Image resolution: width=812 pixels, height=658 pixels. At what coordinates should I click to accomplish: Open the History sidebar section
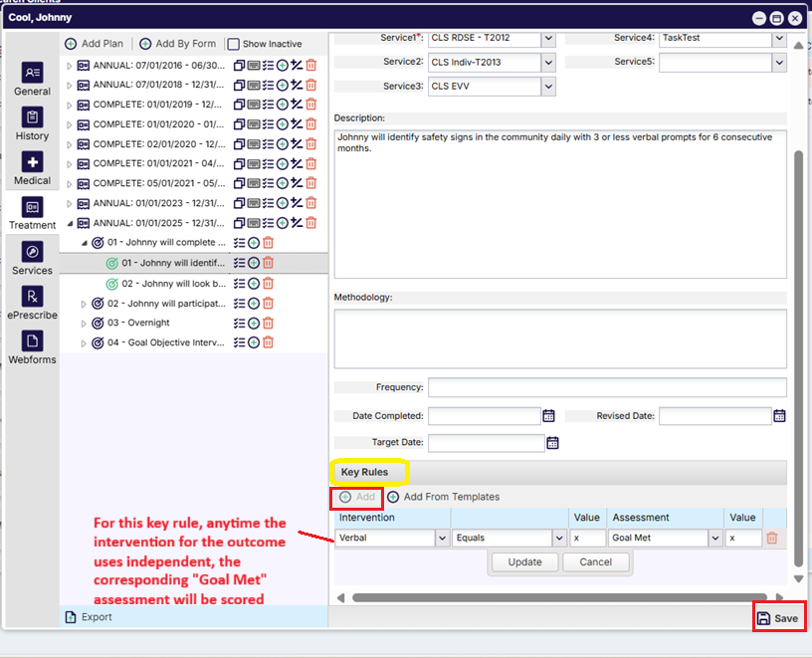point(32,123)
